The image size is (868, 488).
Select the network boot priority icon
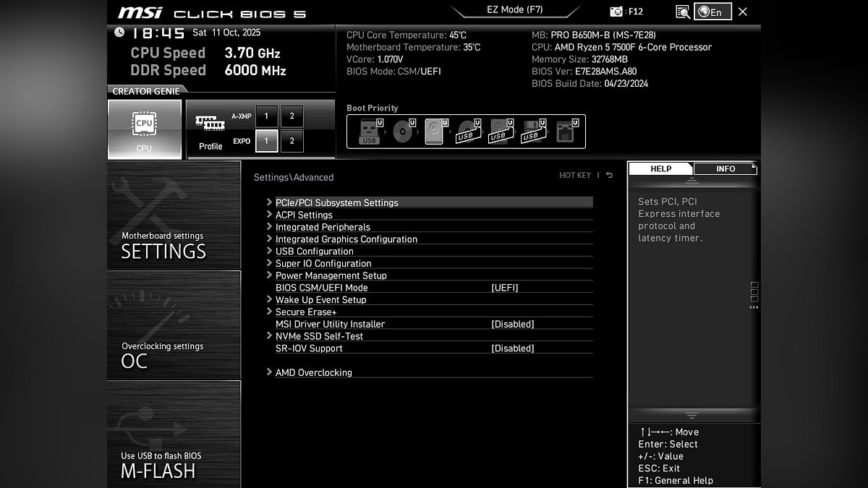click(x=564, y=132)
